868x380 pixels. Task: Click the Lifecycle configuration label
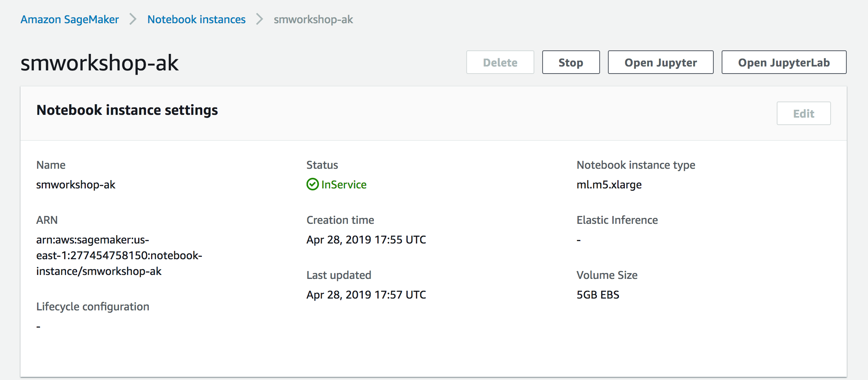tap(92, 306)
